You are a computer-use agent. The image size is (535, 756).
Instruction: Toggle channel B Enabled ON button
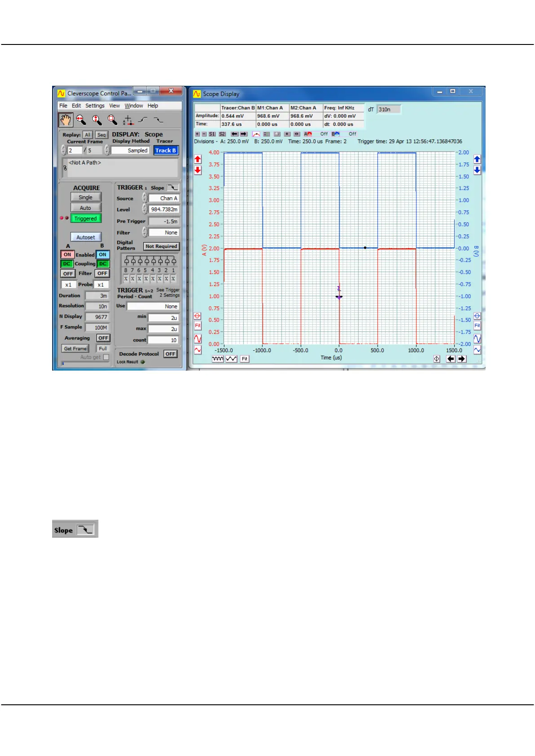point(103,255)
